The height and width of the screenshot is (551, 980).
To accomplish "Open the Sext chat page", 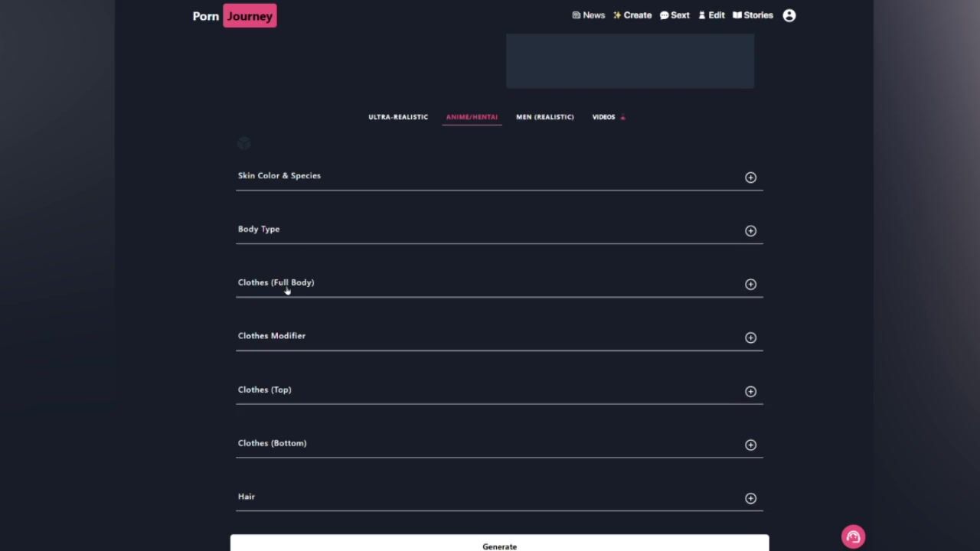I will point(675,15).
